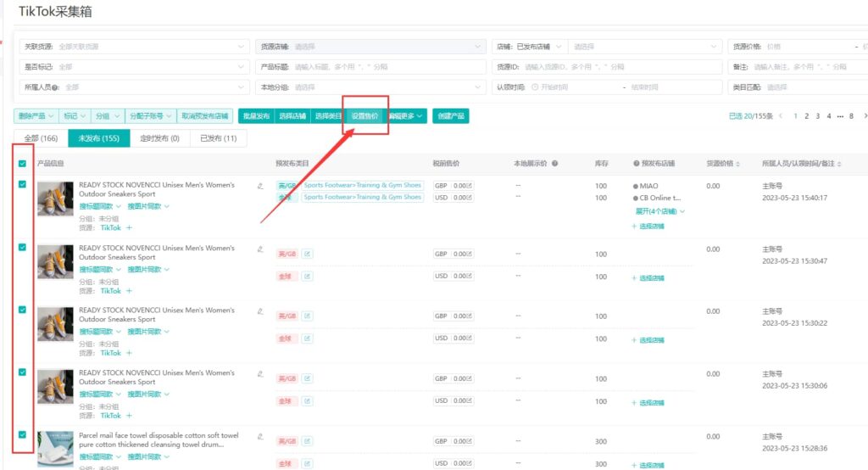Click the 创建产品 button
868x470 pixels.
(450, 116)
